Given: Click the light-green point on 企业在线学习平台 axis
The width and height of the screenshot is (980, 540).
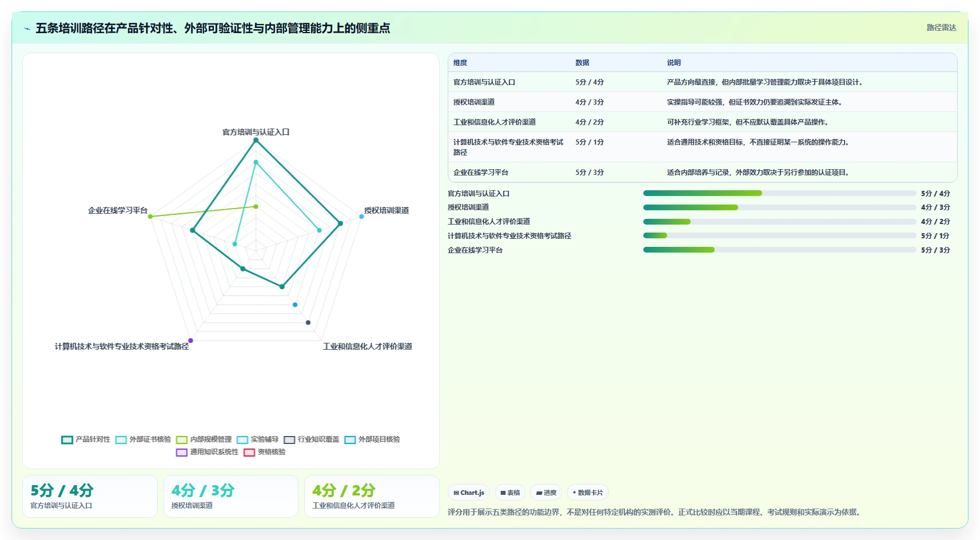Looking at the screenshot, I should [150, 217].
